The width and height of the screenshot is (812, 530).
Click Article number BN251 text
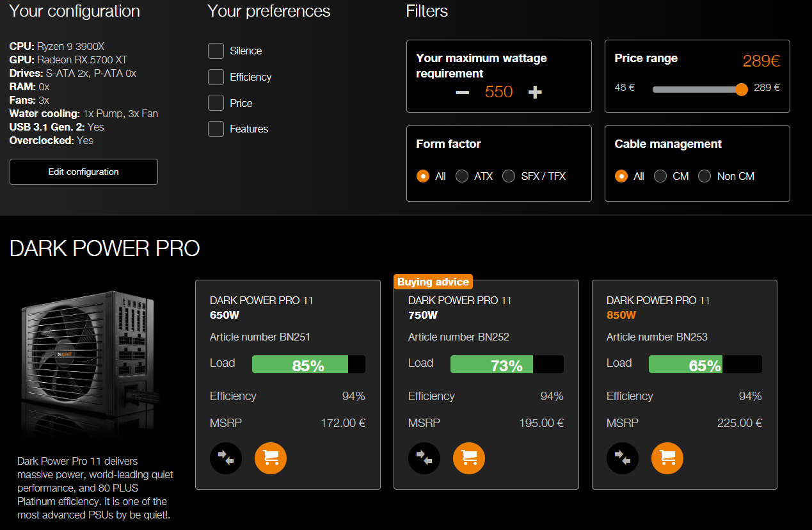coord(260,337)
